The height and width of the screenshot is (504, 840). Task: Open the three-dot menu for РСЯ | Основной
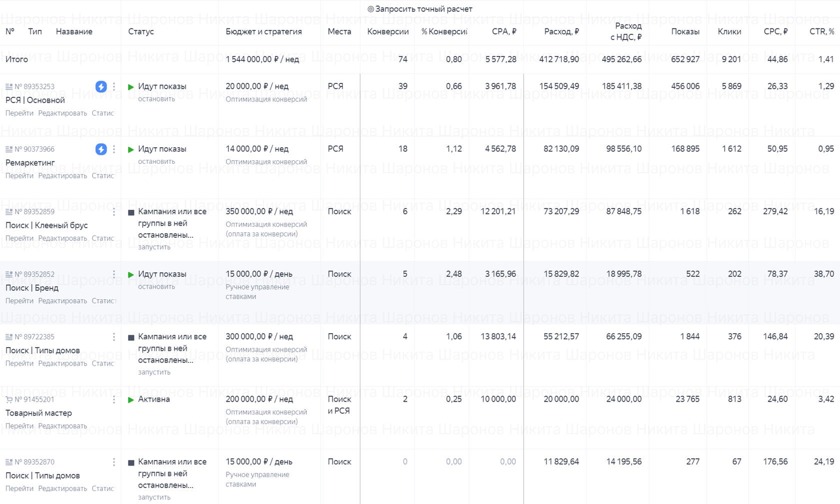click(x=114, y=86)
